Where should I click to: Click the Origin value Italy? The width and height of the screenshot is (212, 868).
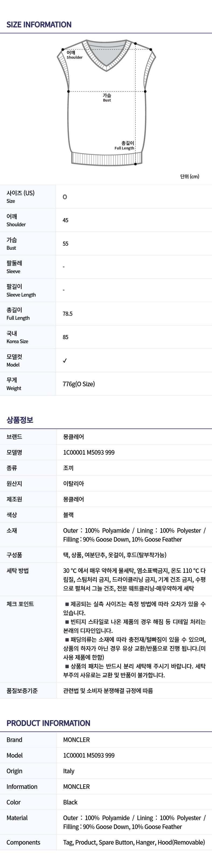(x=69, y=771)
